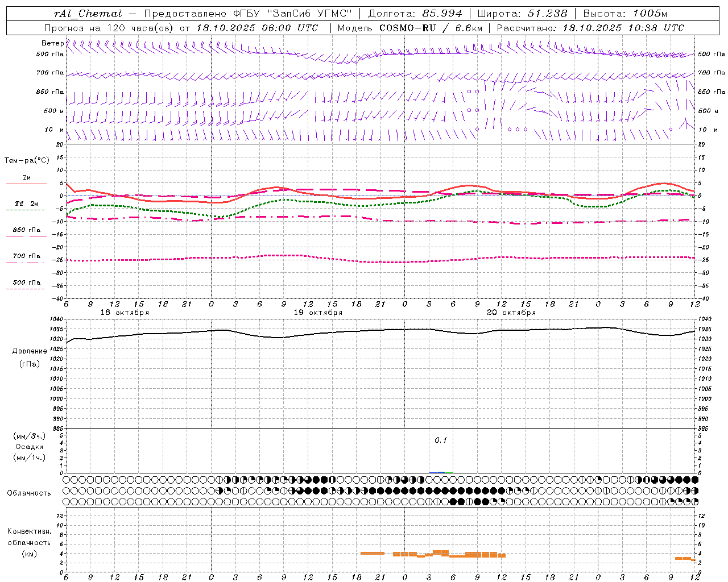Click the (гПа) pressure unit label
The width and height of the screenshot is (728, 582).
(30, 364)
